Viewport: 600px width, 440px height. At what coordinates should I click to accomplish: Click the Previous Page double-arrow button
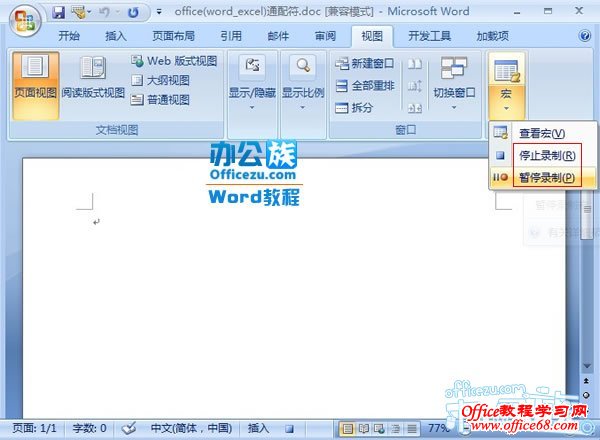point(586,381)
